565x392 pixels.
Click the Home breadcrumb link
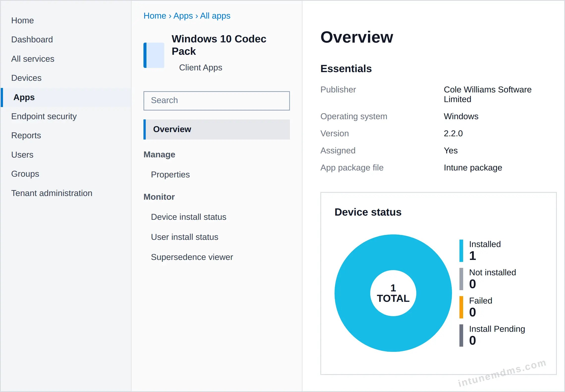(155, 16)
